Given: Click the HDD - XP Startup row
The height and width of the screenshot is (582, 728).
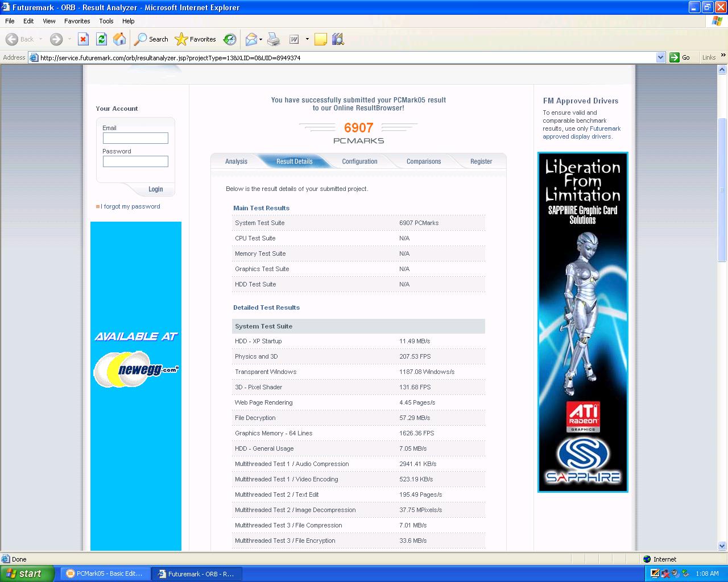Looking at the screenshot, I should point(358,341).
